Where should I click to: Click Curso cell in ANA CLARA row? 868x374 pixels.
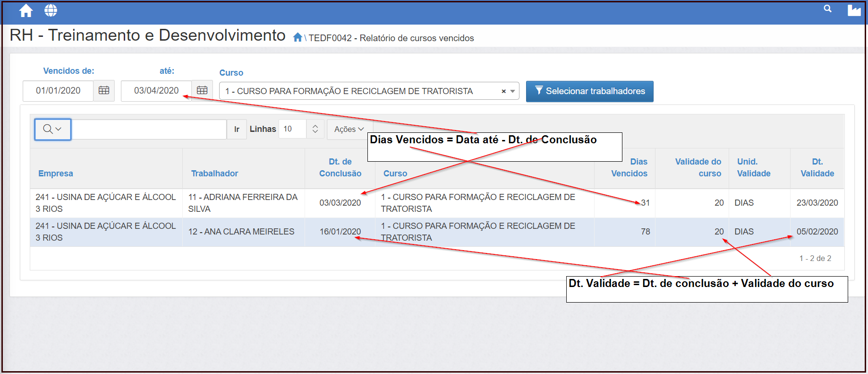[485, 232]
